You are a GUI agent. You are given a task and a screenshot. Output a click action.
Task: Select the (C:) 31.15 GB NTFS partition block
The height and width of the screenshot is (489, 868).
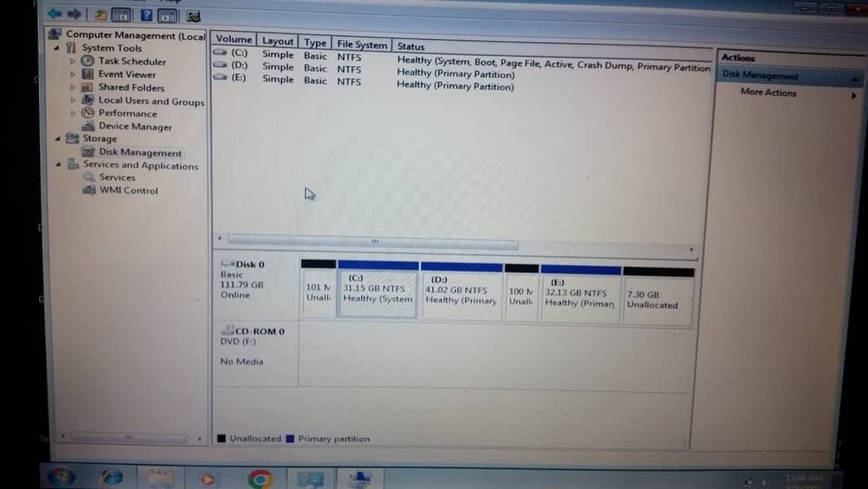tap(377, 293)
